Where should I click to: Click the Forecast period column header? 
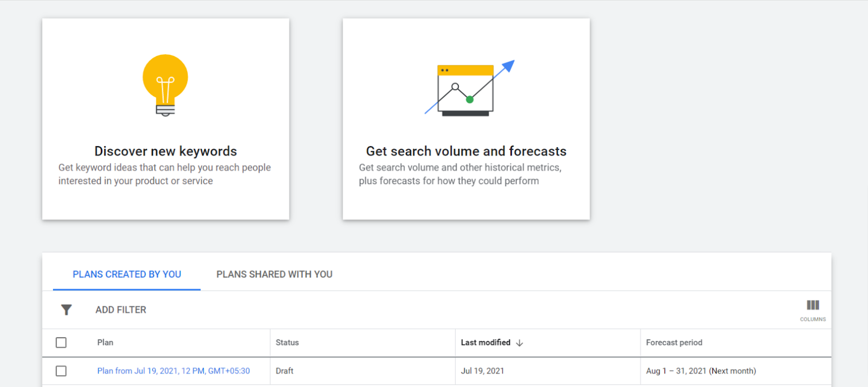click(674, 342)
